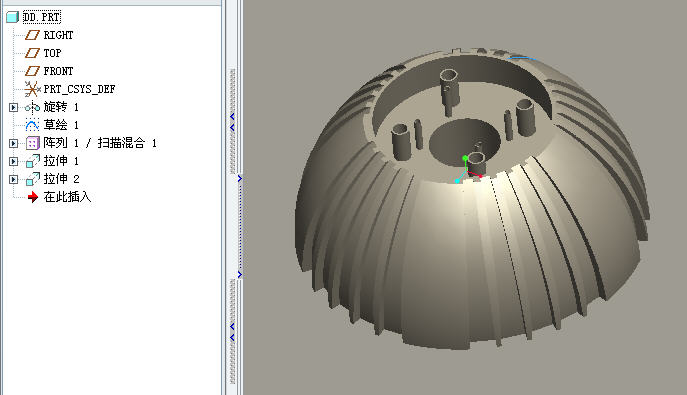Image resolution: width=687 pixels, height=395 pixels.
Task: Select the RIGHT label in model tree
Action: [58, 35]
